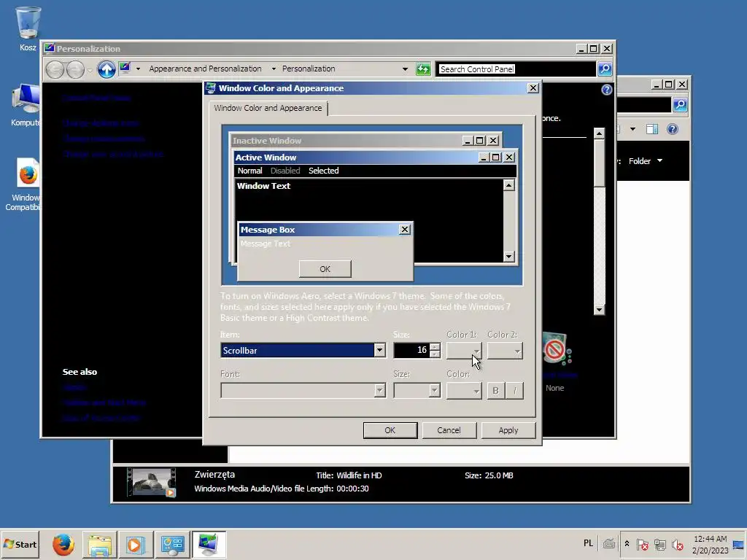The height and width of the screenshot is (560, 747).
Task: Click the Zwierzęta video thumbnail in details pane
Action: [x=152, y=483]
